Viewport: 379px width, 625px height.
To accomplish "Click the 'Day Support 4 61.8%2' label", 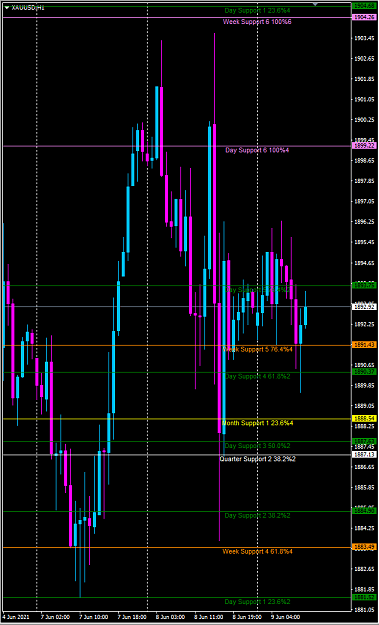I will 257,376.
